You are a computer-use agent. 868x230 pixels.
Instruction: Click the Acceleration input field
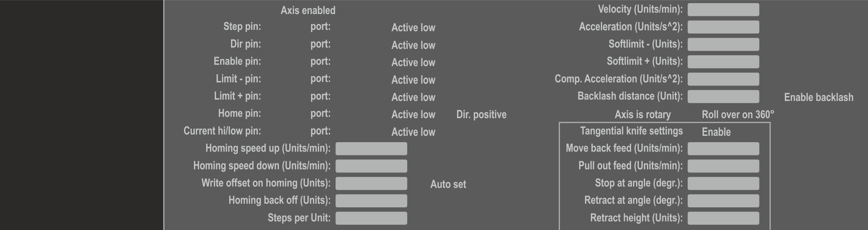723,27
